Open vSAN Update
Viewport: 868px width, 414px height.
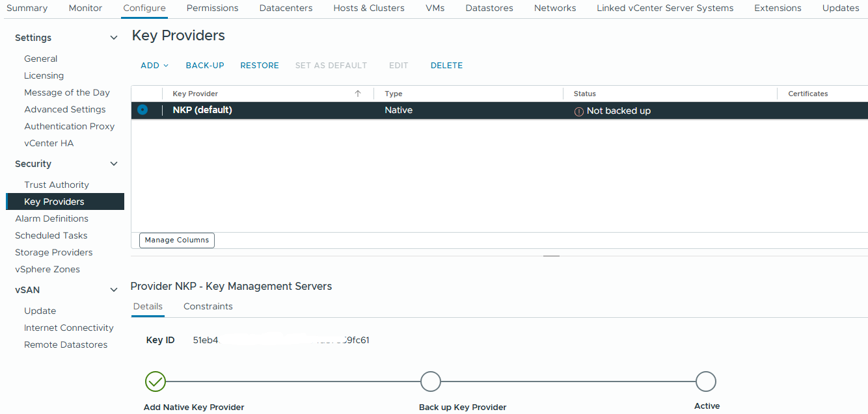tap(40, 311)
